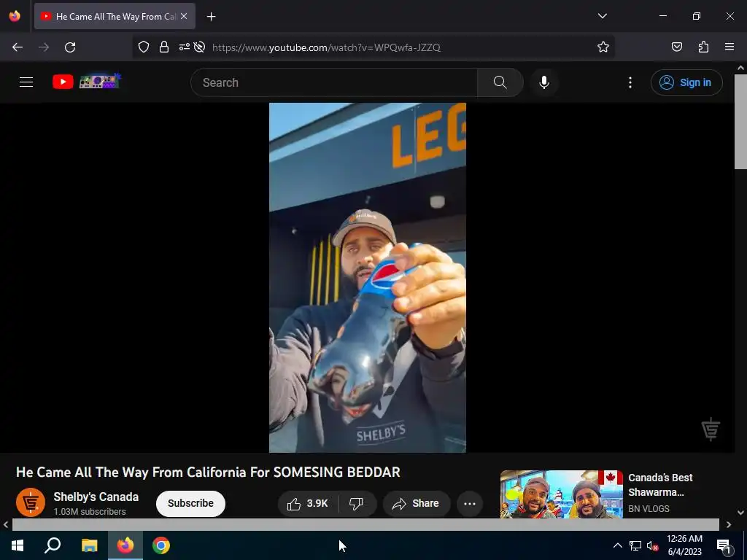Viewport: 747px width, 560px height.
Task: Click the browser forward arrow
Action: (44, 47)
